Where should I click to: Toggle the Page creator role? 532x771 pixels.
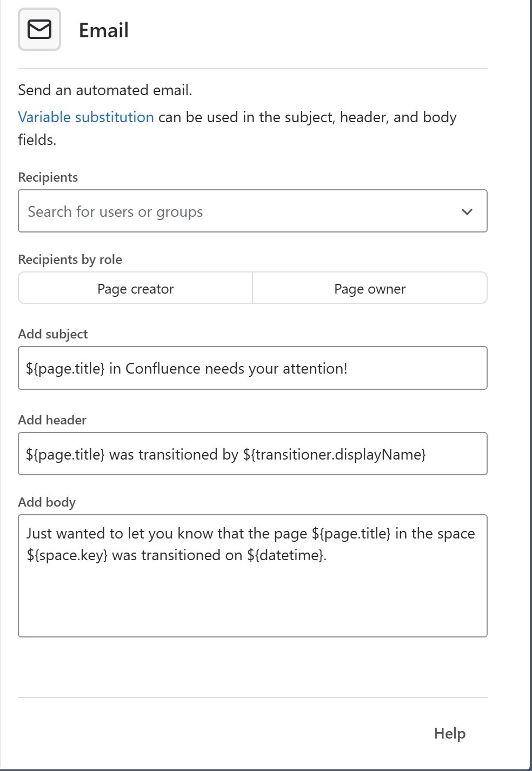[136, 289]
